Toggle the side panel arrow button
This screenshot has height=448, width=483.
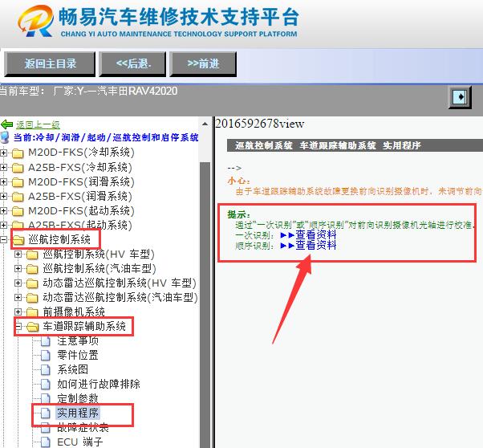pos(460,97)
